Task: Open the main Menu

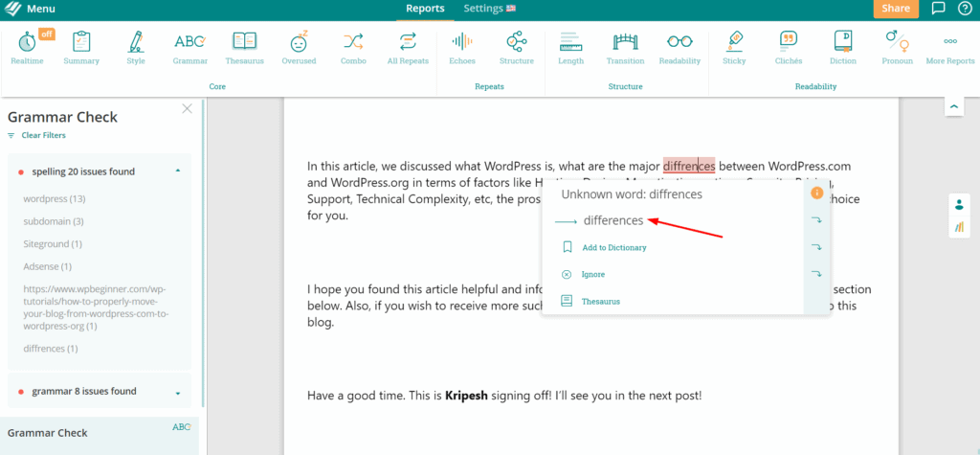Action: [32, 9]
